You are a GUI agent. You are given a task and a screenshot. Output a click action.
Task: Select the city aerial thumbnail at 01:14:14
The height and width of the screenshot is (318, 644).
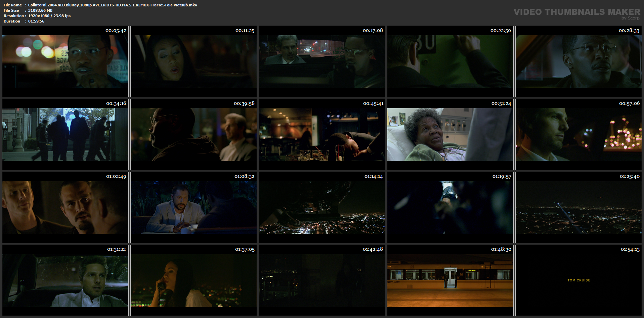pos(322,207)
